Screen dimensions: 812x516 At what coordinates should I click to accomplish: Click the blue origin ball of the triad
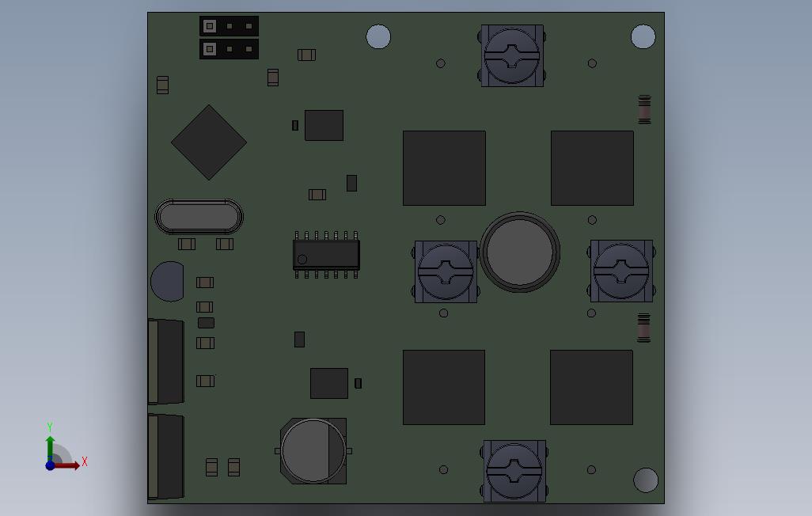50,465
